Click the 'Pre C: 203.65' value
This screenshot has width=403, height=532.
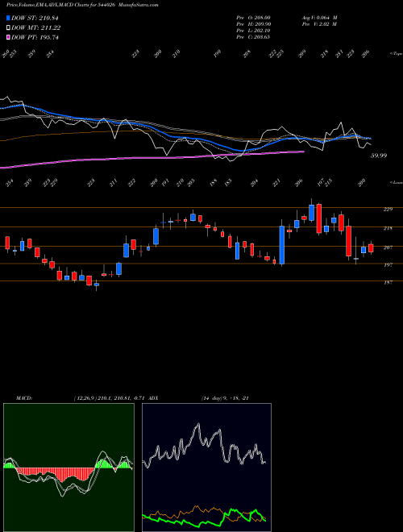pyautogui.click(x=253, y=37)
